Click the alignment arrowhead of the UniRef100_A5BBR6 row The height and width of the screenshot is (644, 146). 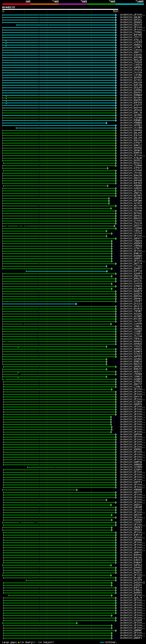(107, 123)
